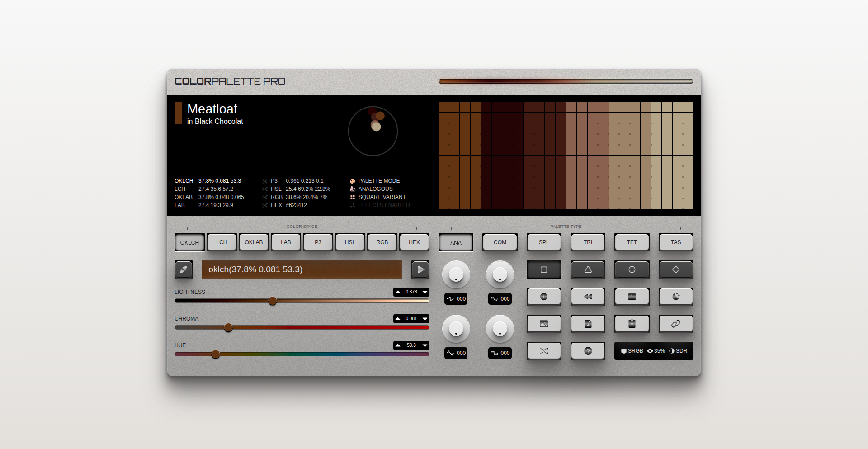Switch color space to OKLAB
Viewport: 868px width, 449px height.
click(x=254, y=242)
